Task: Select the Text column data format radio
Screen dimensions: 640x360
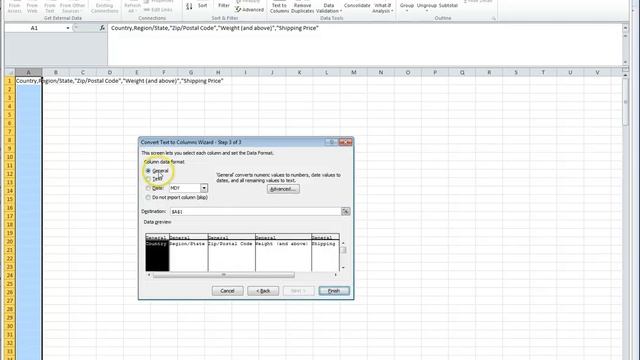Action: [x=148, y=179]
